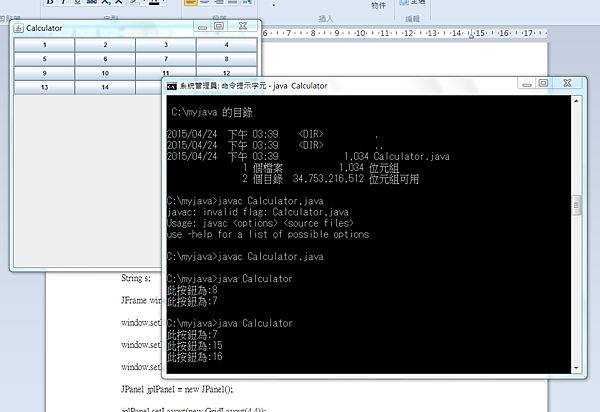Click command prompt scrollbar down arrow
Screen dimensions: 600x412
pos(576,368)
